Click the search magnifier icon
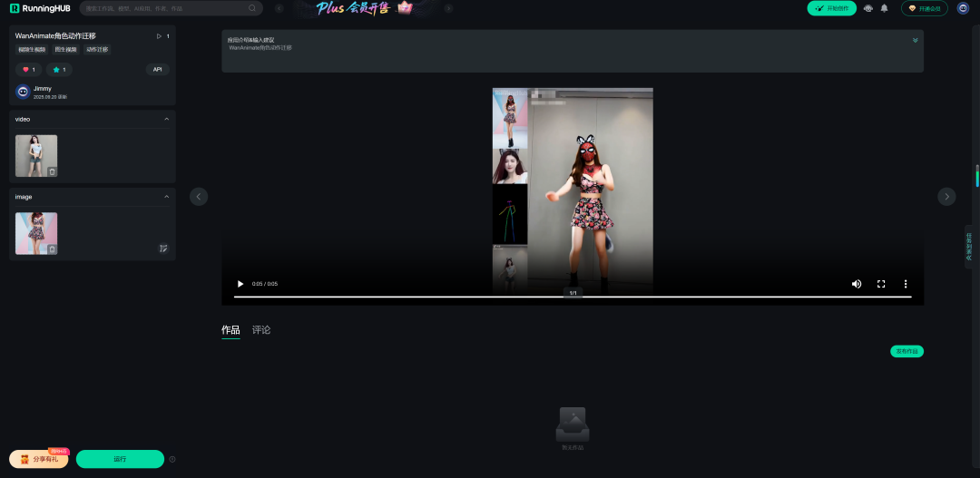 (252, 8)
